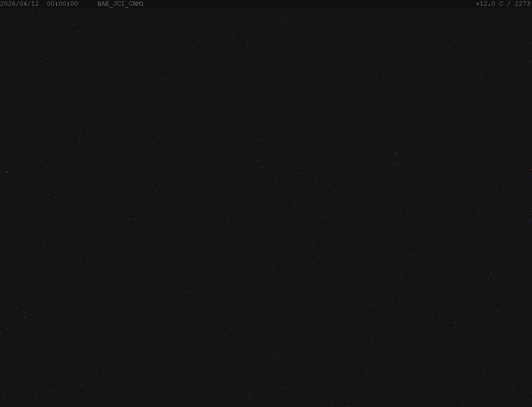Click the 00:00:00 time stamp
The image size is (532, 407).
[x=63, y=4]
